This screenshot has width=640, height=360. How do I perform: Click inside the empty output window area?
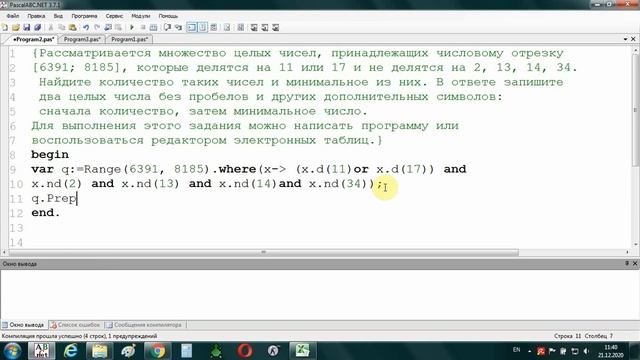[320, 294]
